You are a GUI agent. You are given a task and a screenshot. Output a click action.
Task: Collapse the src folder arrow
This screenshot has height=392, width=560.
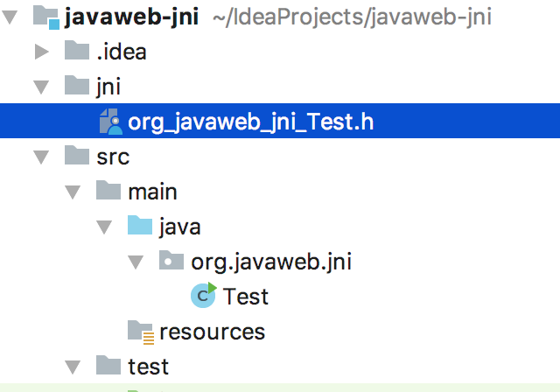coord(41,157)
